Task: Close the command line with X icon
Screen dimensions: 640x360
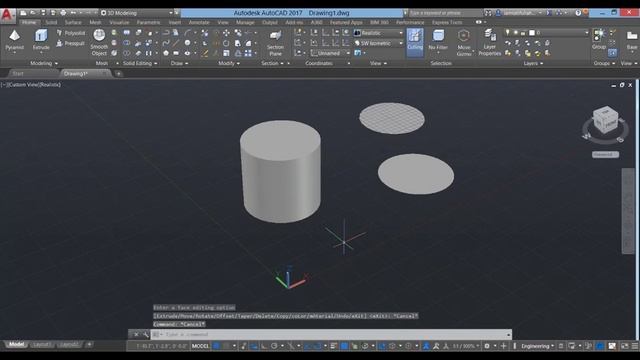Action: tap(136, 335)
